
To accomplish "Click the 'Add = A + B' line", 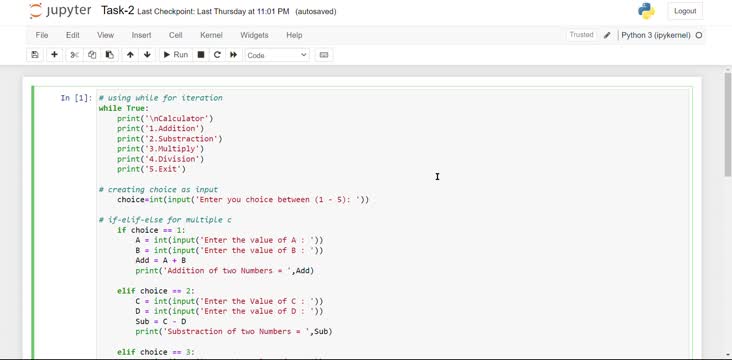I will pos(161,261).
